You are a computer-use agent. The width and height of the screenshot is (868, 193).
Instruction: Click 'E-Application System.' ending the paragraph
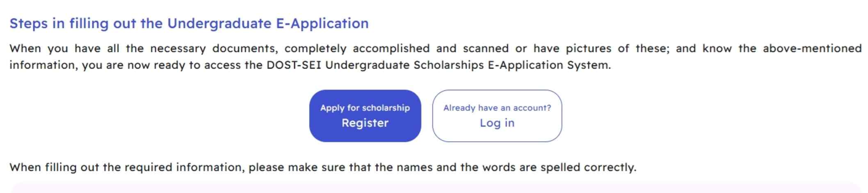pos(549,65)
